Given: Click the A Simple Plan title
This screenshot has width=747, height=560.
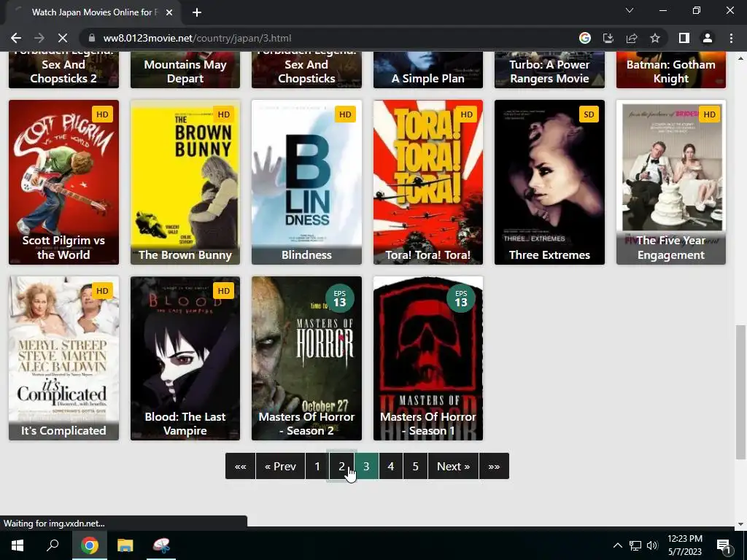Looking at the screenshot, I should (427, 79).
